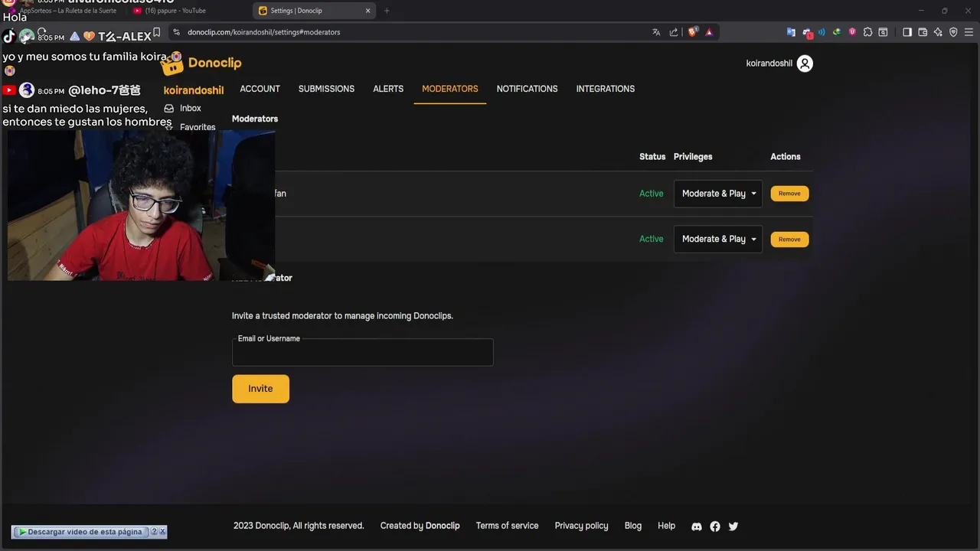Click the new tab plus button
Screen dimensions: 980x551
[387, 11]
